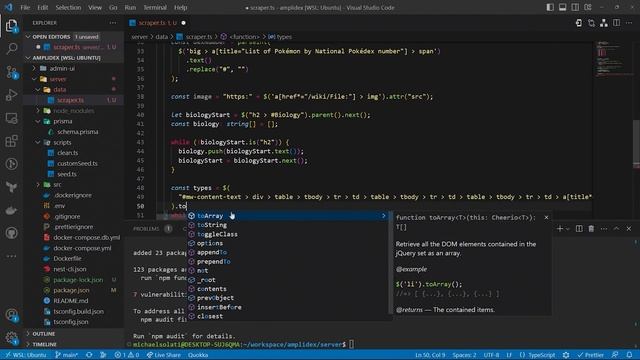Image resolution: width=640 pixels, height=360 pixels.
Task: Open the terminal launch profile dropdown arrow
Action: point(567,229)
